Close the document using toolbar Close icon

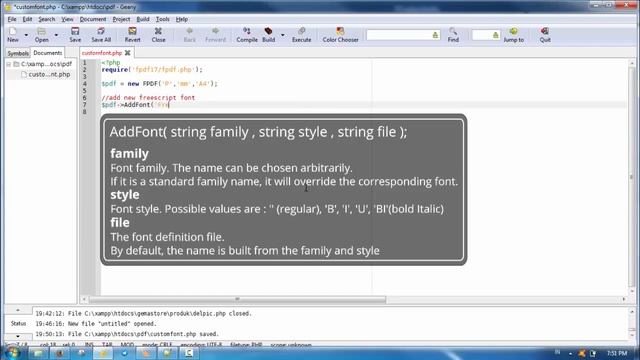tap(158, 35)
